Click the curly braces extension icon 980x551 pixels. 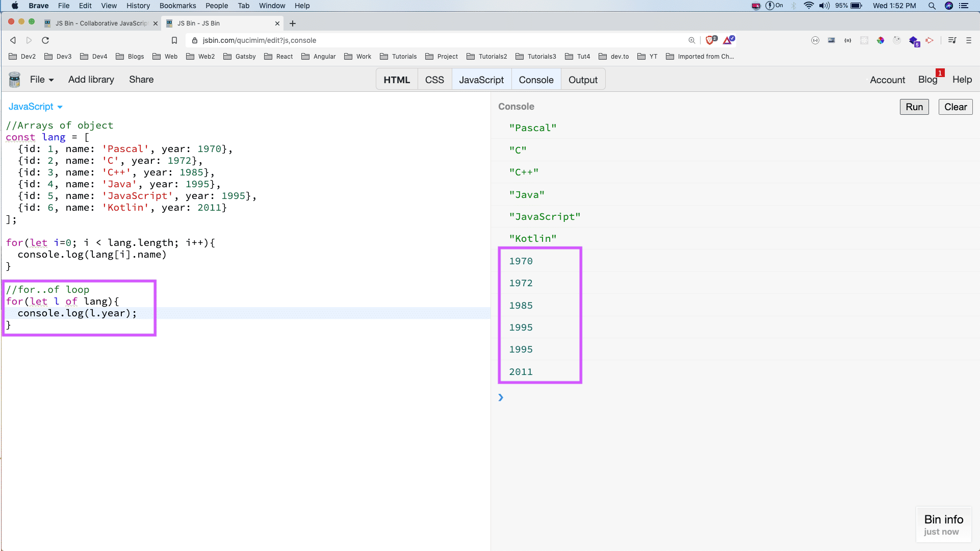[848, 40]
